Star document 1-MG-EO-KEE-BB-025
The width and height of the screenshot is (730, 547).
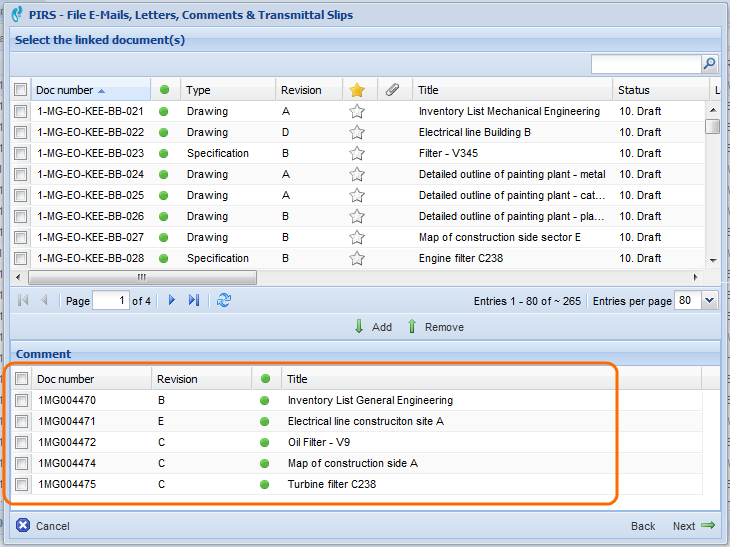[357, 195]
